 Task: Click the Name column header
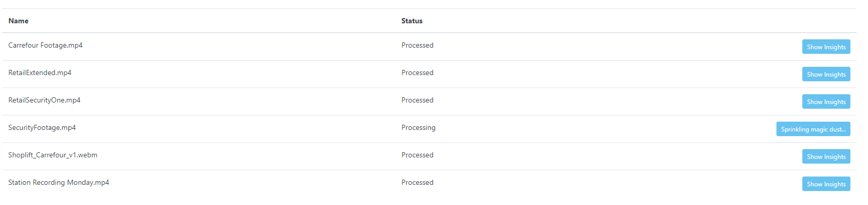click(x=19, y=21)
